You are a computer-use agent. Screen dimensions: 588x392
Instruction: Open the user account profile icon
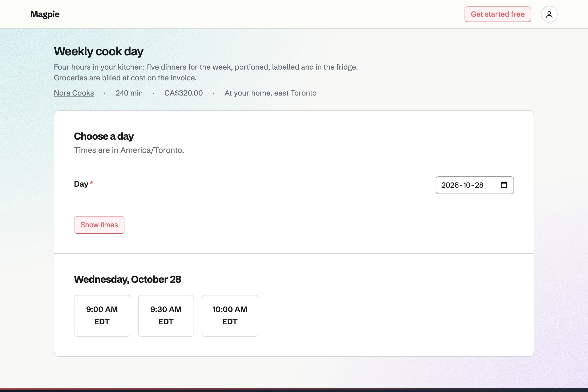tap(549, 14)
